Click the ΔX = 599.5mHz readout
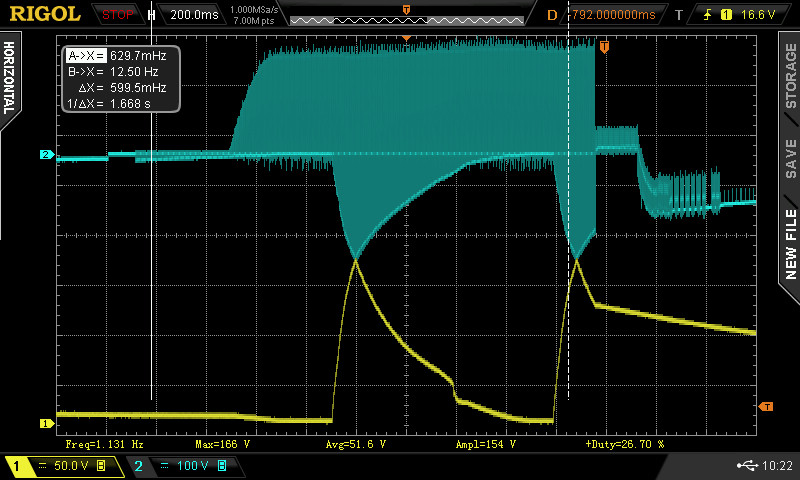 122,87
